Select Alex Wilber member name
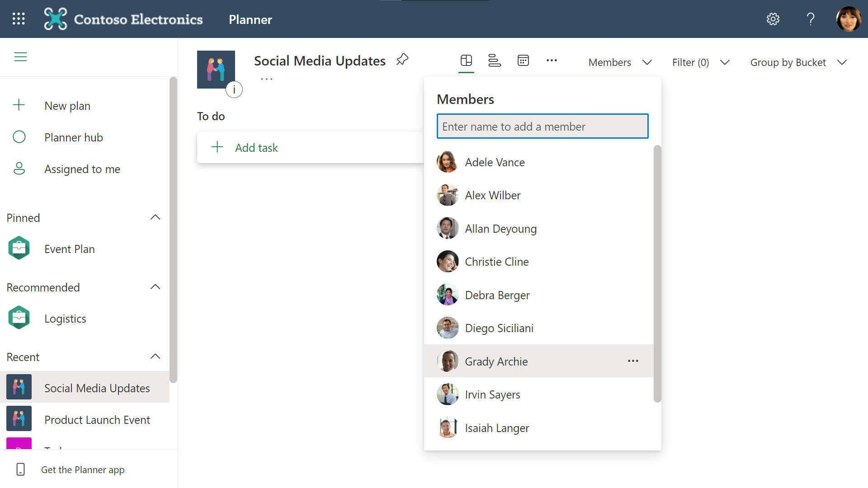Viewport: 868px width, 488px height. coord(493,195)
